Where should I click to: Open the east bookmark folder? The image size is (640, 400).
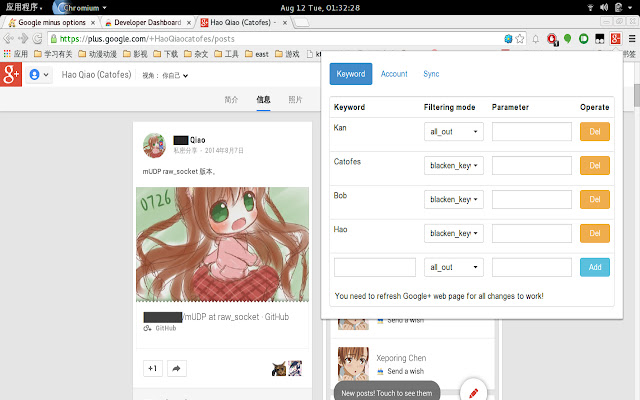[x=257, y=54]
